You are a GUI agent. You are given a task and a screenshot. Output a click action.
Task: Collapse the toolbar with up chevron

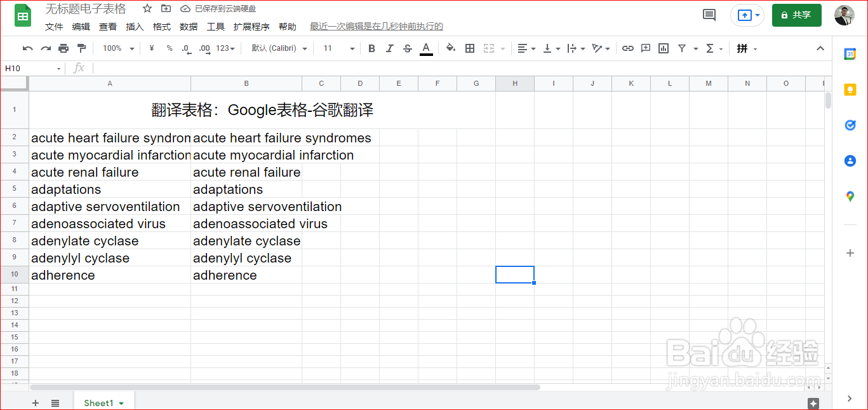820,48
